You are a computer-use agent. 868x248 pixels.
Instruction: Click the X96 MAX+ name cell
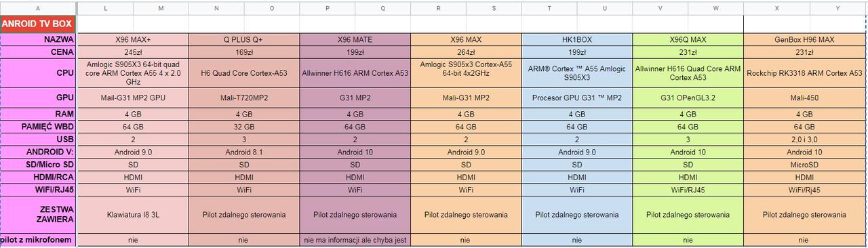point(133,39)
